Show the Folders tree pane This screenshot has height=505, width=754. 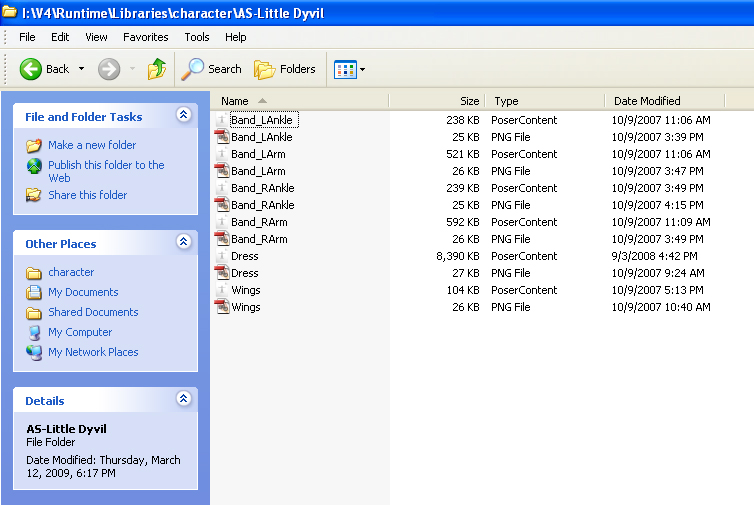coord(285,69)
